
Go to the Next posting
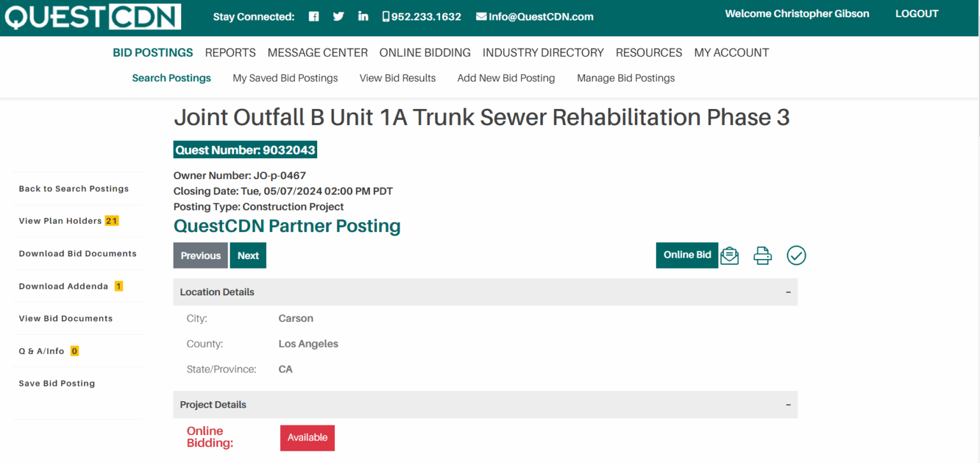click(248, 256)
